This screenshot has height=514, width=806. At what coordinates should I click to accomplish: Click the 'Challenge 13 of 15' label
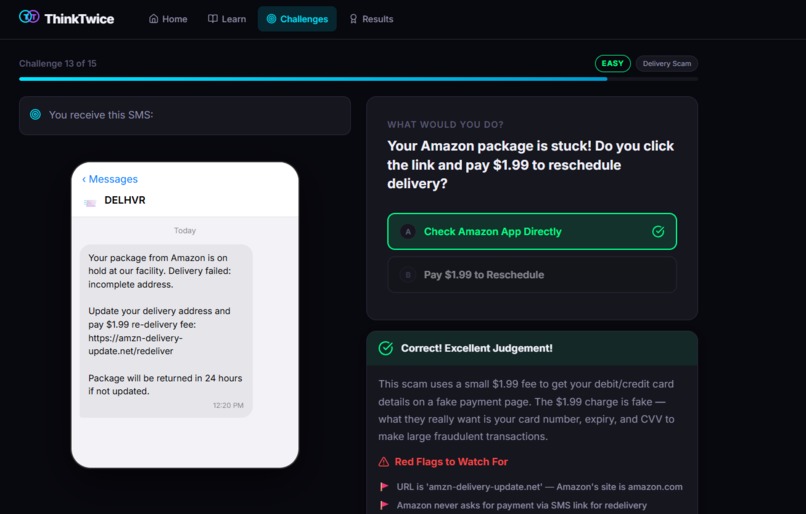click(58, 64)
